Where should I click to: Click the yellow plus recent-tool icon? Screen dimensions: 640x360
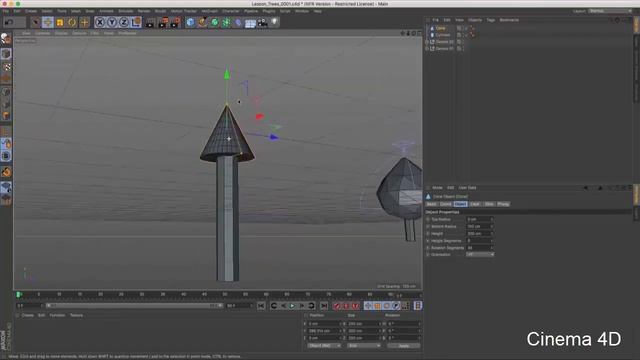pos(84,22)
